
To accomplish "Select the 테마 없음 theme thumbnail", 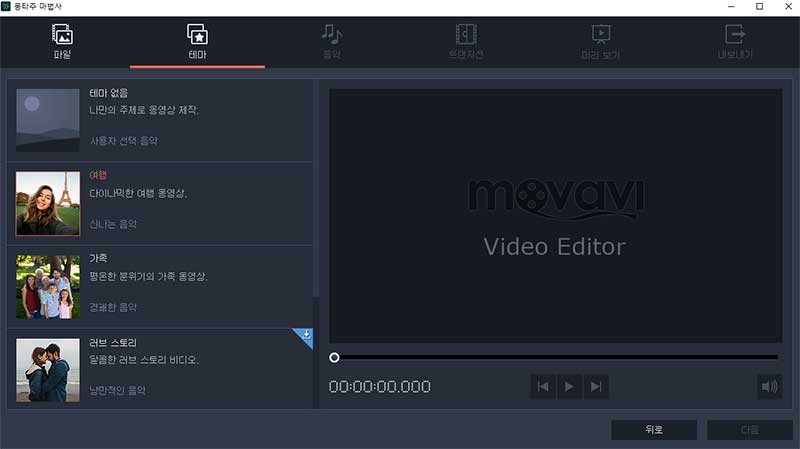I will point(48,120).
